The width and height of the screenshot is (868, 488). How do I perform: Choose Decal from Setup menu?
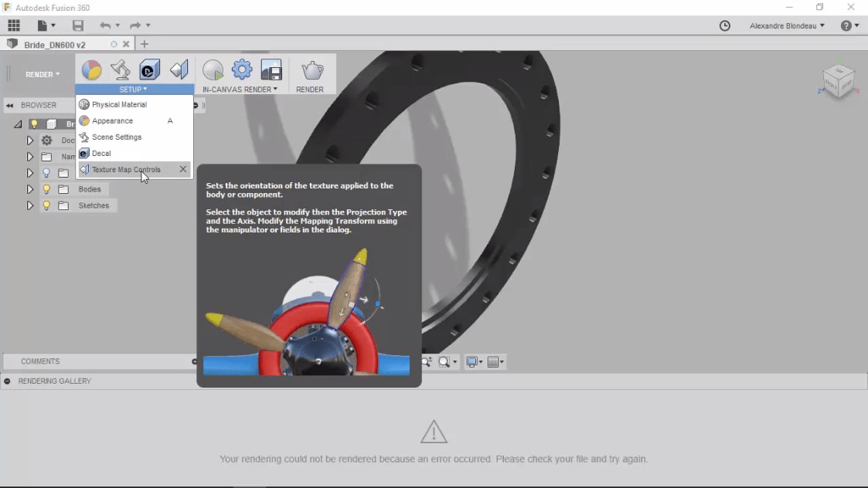point(134,153)
